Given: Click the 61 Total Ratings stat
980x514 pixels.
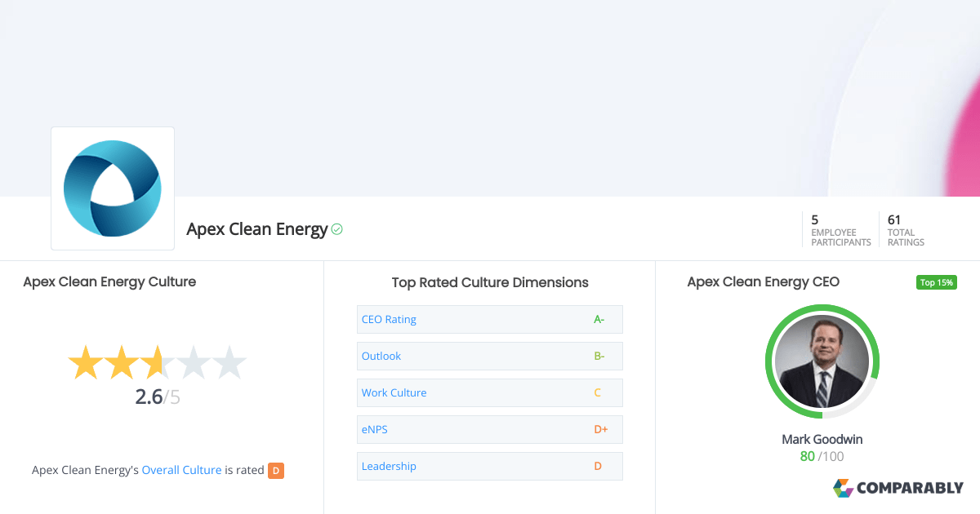Looking at the screenshot, I should 906,229.
